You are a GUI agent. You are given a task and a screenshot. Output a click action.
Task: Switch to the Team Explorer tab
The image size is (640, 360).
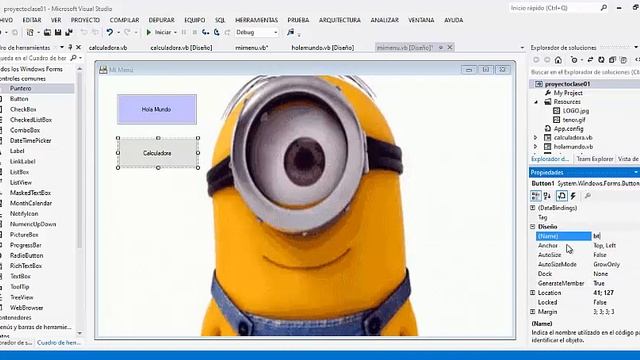595,159
